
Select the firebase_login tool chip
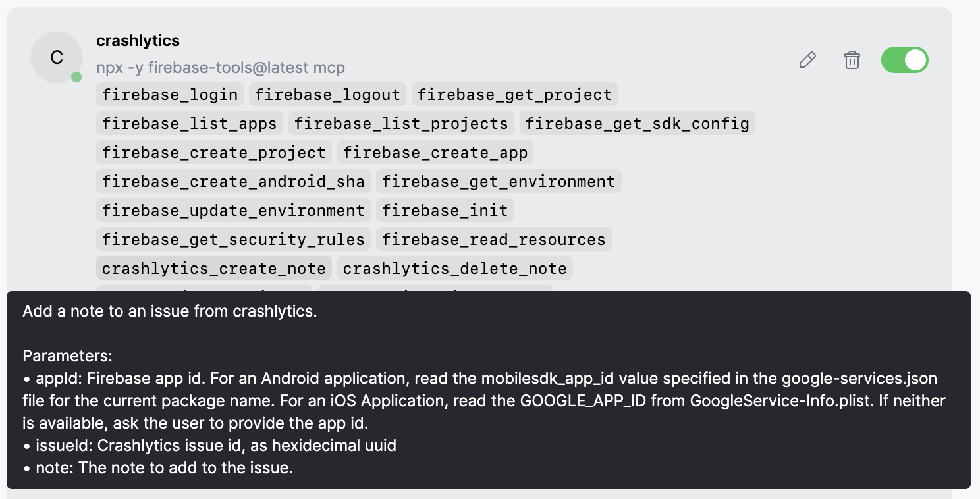(169, 94)
